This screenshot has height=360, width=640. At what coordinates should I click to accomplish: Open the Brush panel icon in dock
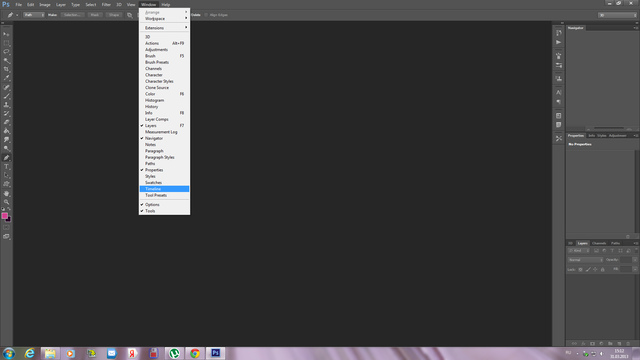[x=559, y=56]
